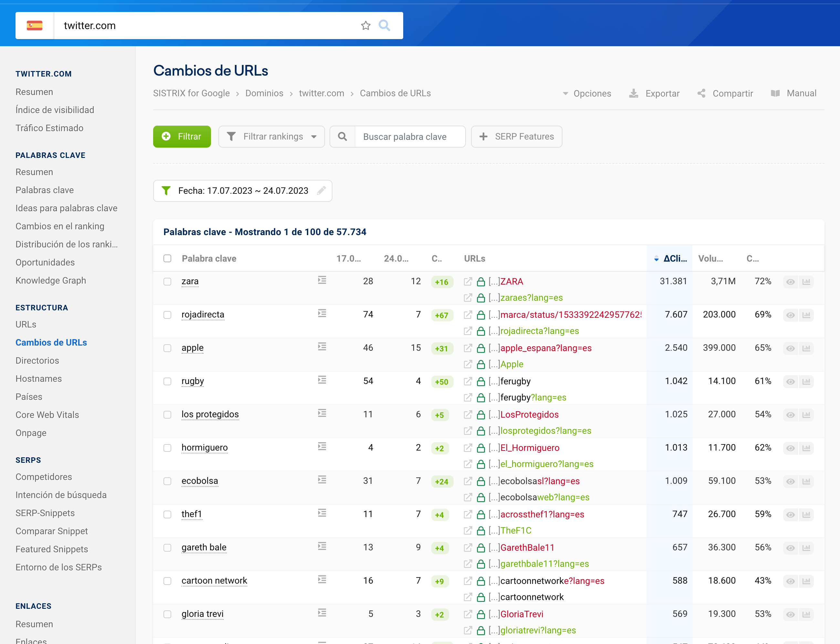The image size is (840, 644).
Task: Open history chart icon for zara row
Action: (806, 282)
